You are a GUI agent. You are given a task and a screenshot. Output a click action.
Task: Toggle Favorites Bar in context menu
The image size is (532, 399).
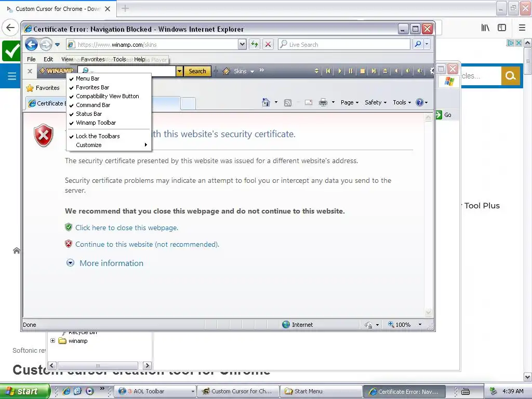point(109,87)
